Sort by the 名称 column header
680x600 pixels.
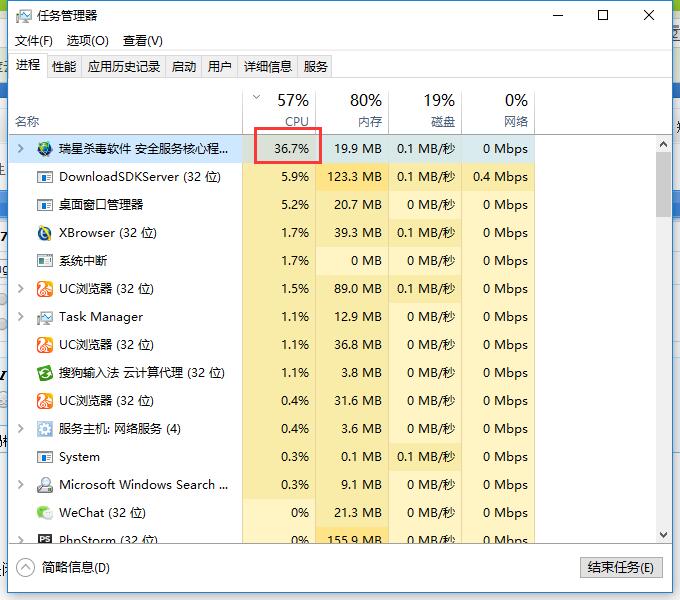coord(126,111)
